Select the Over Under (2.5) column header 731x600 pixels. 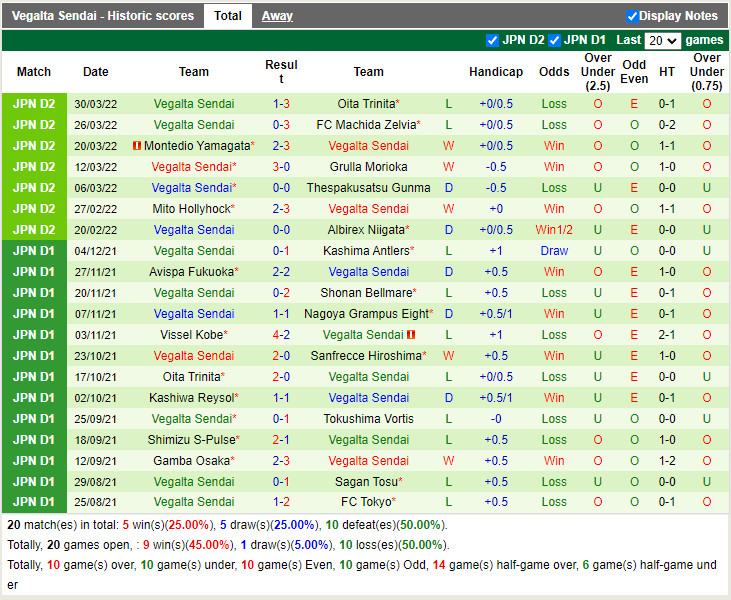(x=598, y=72)
